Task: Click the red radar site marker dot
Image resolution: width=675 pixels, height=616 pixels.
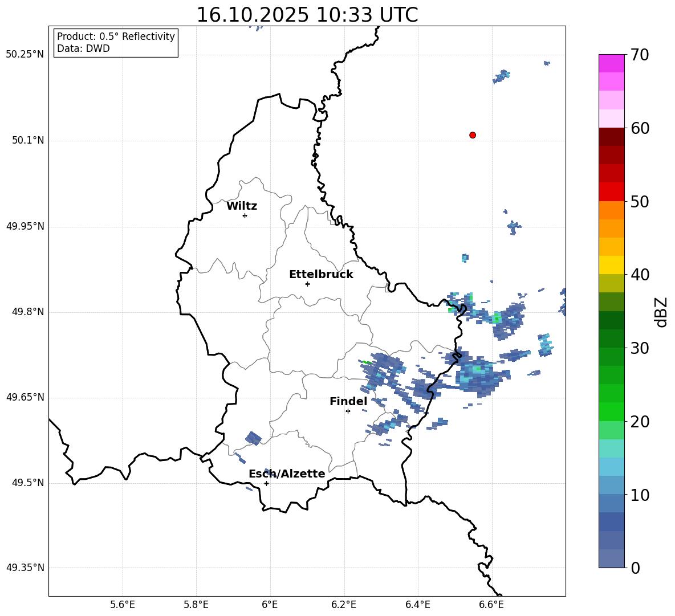Action: pos(473,135)
